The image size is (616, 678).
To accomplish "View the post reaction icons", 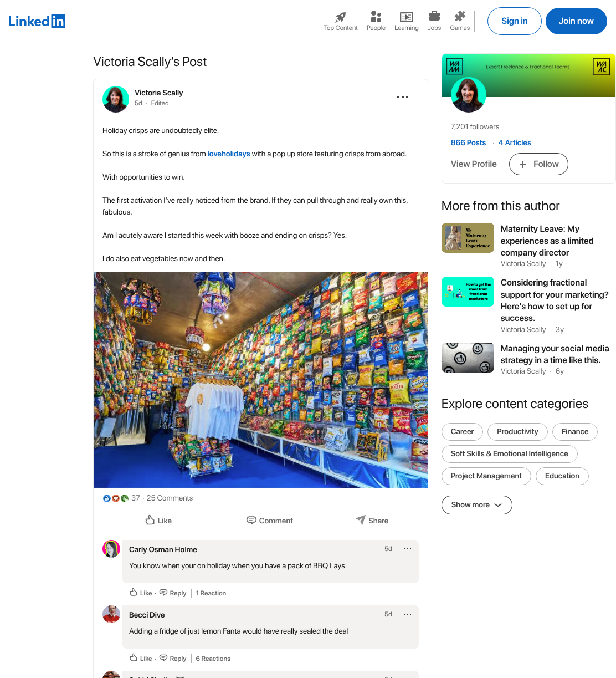I will point(116,498).
